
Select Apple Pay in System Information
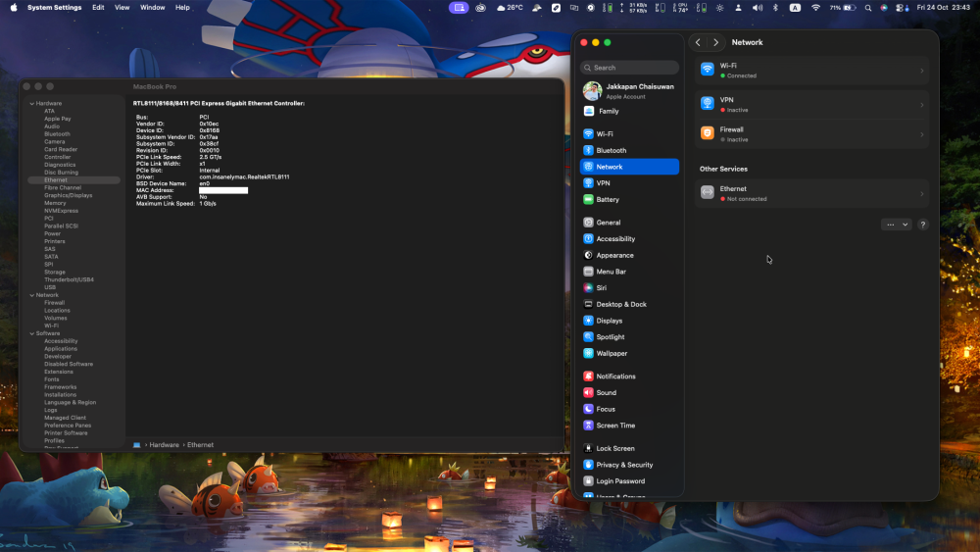coord(58,119)
